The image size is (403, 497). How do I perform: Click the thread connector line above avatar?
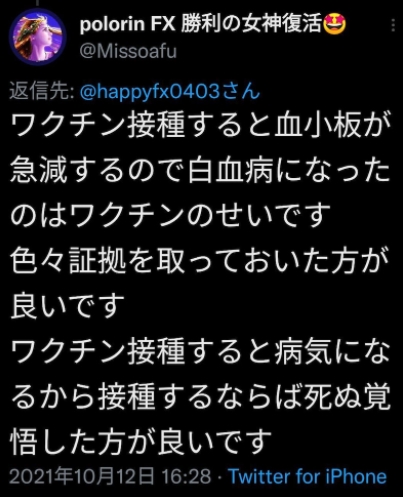click(38, 3)
